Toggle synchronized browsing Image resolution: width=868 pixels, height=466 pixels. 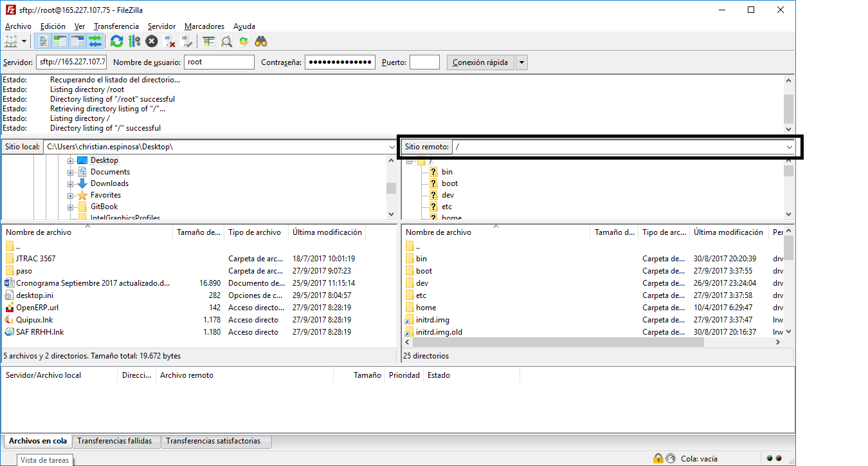244,41
